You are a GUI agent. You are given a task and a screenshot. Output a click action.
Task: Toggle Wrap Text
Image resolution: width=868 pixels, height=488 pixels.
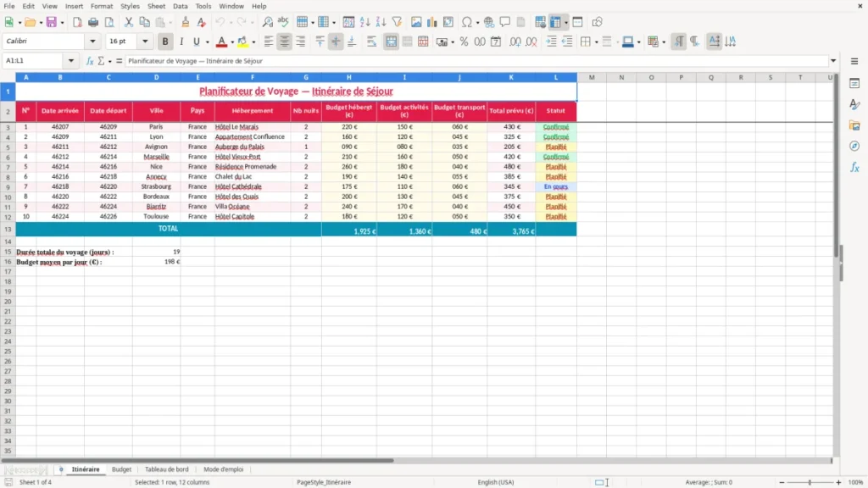(371, 42)
